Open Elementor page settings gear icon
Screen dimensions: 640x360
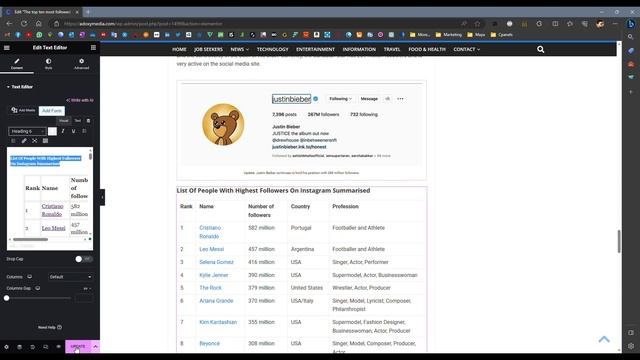[x=6, y=347]
